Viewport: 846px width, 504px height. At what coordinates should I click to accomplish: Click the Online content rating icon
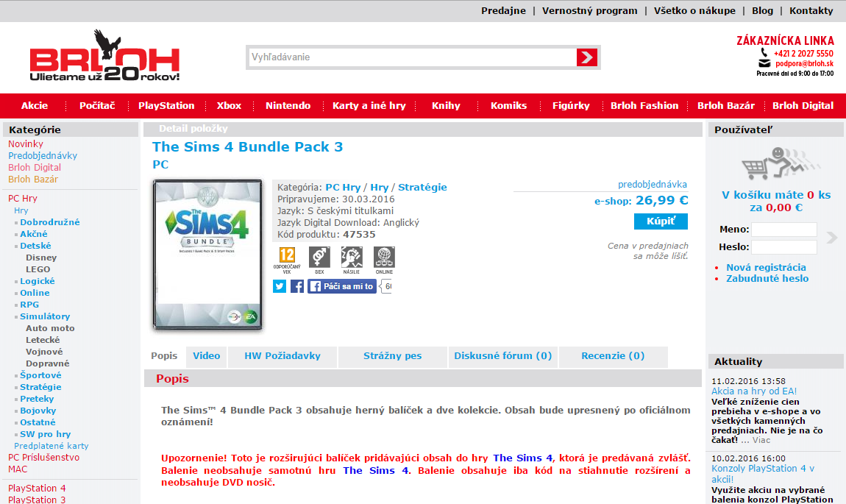pyautogui.click(x=384, y=258)
